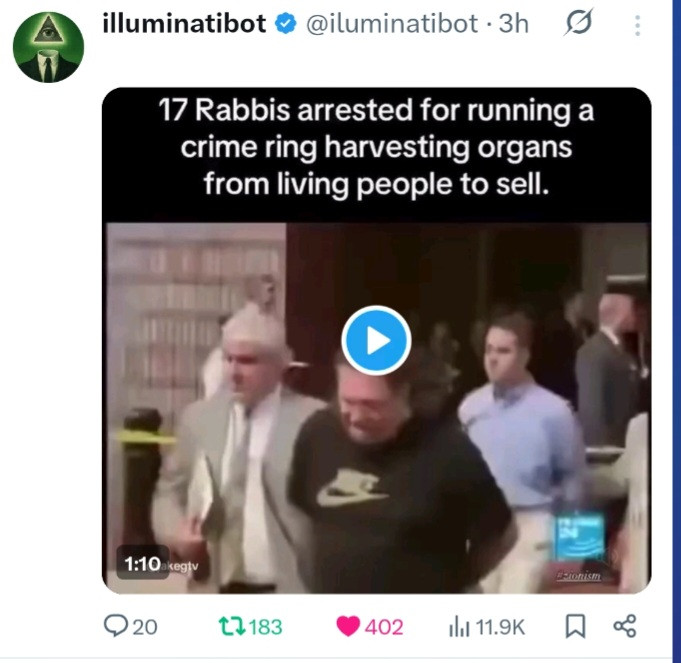The width and height of the screenshot is (681, 663).
Task: Click the video caption headline text
Action: pos(376,148)
